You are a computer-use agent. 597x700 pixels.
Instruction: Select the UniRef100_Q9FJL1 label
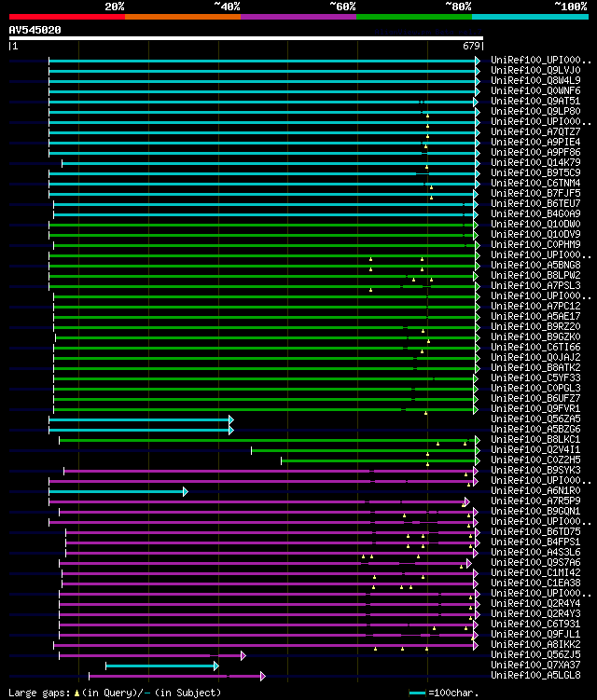[x=535, y=634]
